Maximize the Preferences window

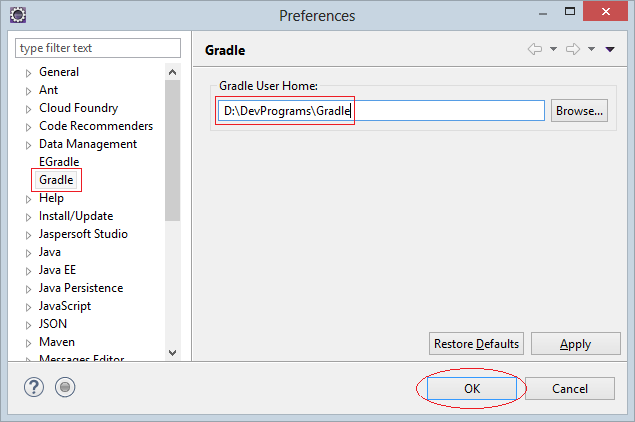pos(570,11)
